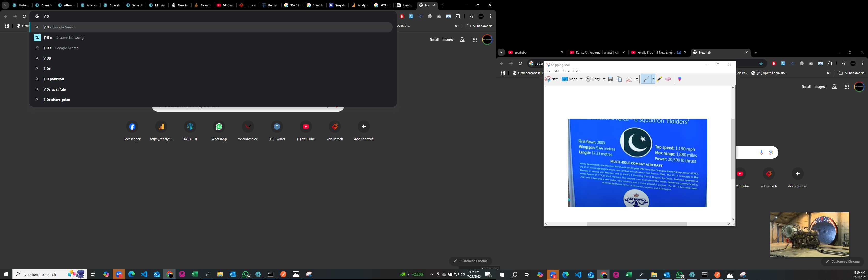Select 'j10 c - Resume browsing' suggestion

point(211,38)
